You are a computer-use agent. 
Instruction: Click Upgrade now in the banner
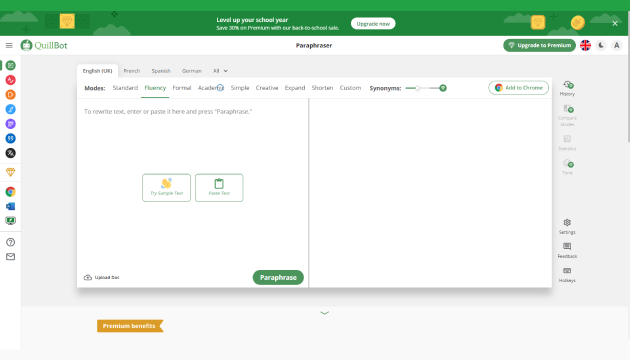pos(373,24)
